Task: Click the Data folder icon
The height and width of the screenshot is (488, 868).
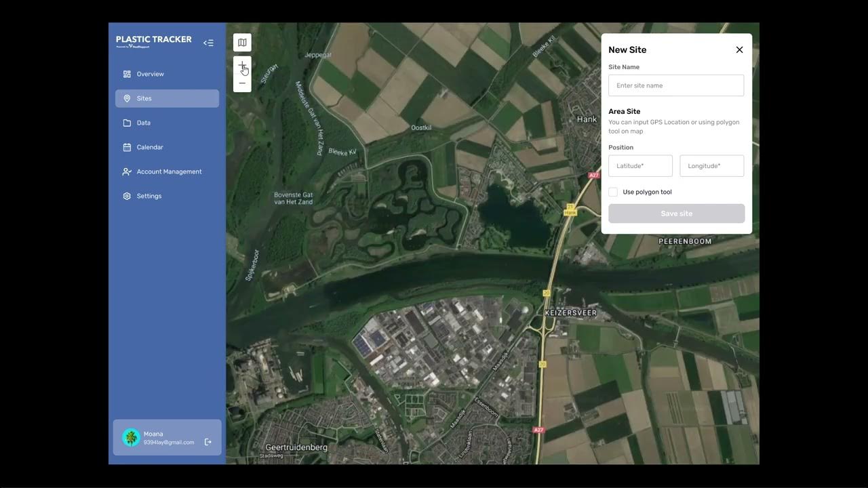Action: (x=127, y=123)
